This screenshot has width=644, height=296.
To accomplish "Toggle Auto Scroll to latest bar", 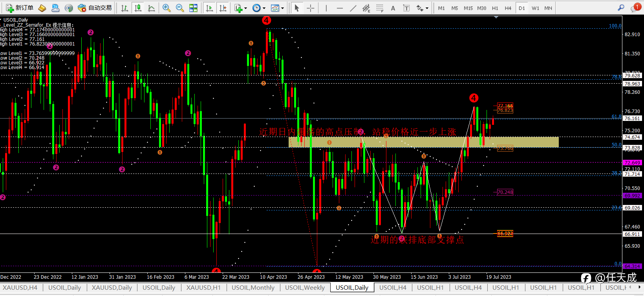I will (209, 8).
